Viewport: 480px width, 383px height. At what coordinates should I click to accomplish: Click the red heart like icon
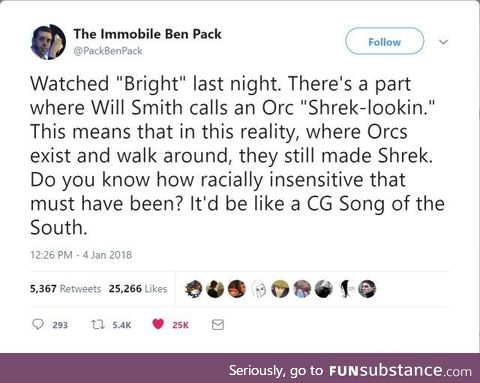pos(158,324)
